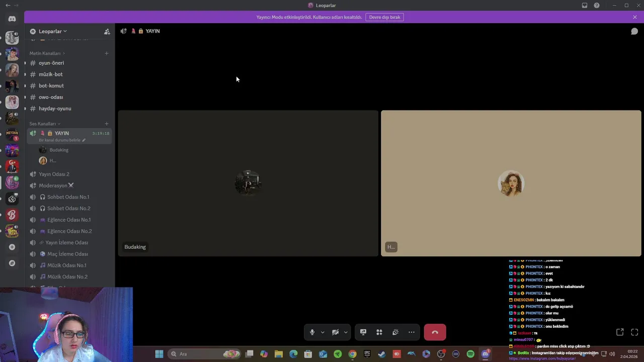Open help question mark icon
Viewport: 644px width, 362px height.
click(597, 6)
